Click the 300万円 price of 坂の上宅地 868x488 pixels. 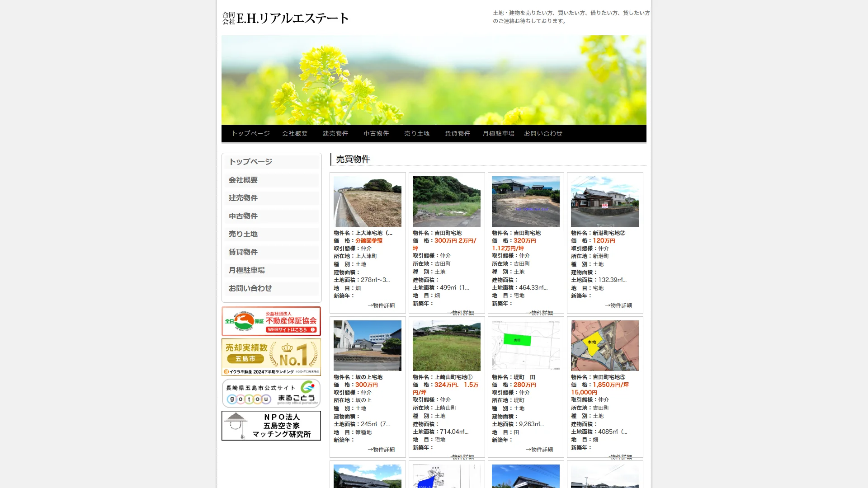click(x=367, y=385)
